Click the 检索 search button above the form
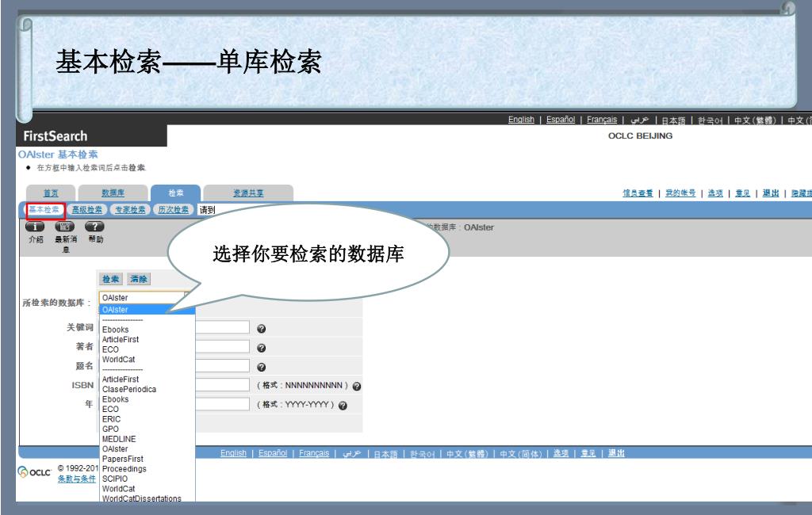Viewport: 812px width, 515px height. [x=111, y=279]
